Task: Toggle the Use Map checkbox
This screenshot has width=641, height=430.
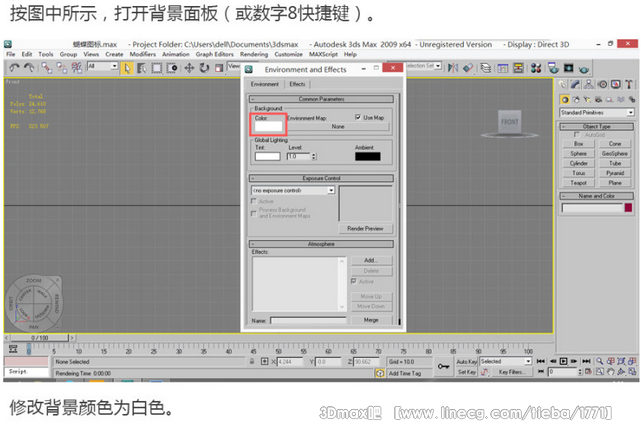Action: point(358,117)
